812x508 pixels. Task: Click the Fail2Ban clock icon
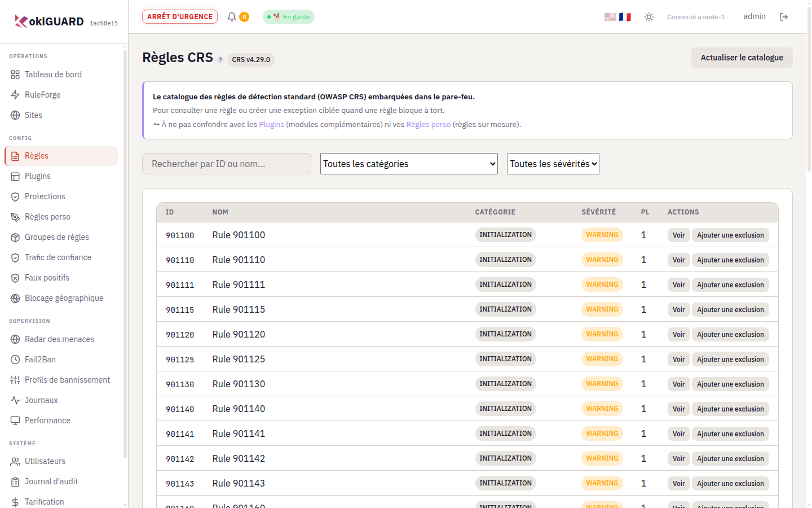[15, 360]
